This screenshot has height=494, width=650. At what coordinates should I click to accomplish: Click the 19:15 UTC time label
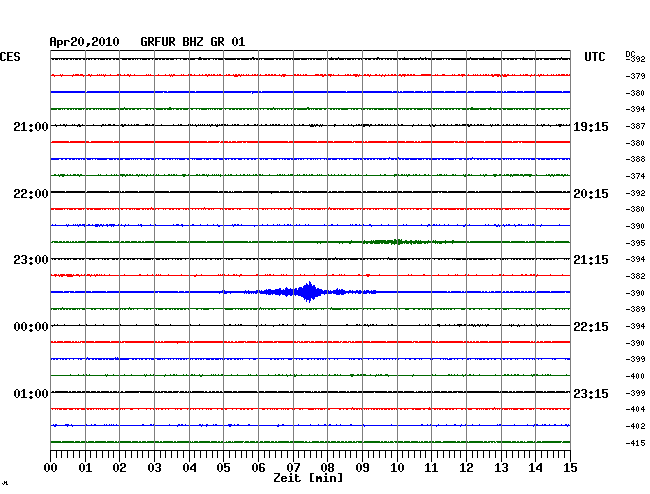pyautogui.click(x=591, y=127)
